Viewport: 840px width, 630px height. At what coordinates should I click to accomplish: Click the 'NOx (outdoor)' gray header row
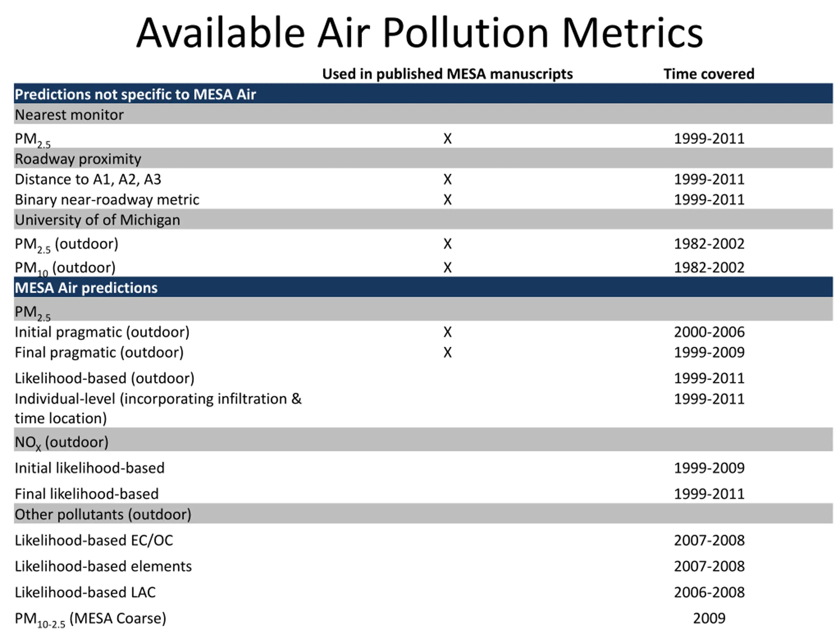tap(423, 440)
